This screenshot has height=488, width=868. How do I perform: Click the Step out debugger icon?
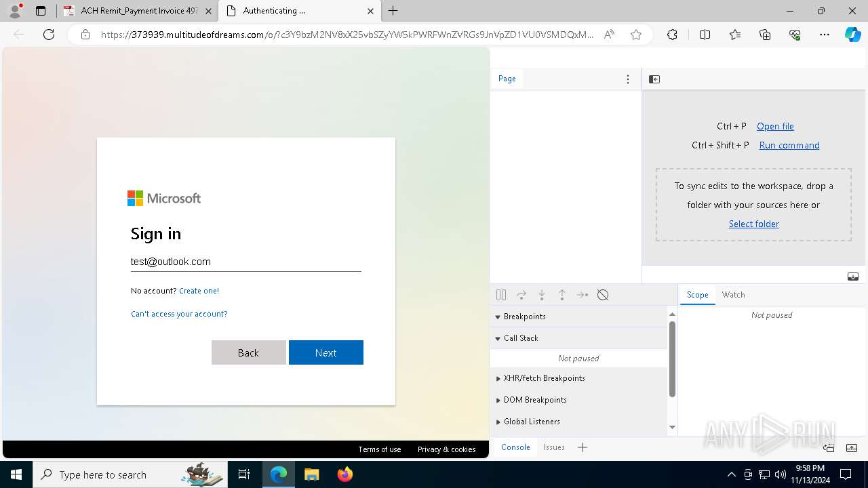562,295
